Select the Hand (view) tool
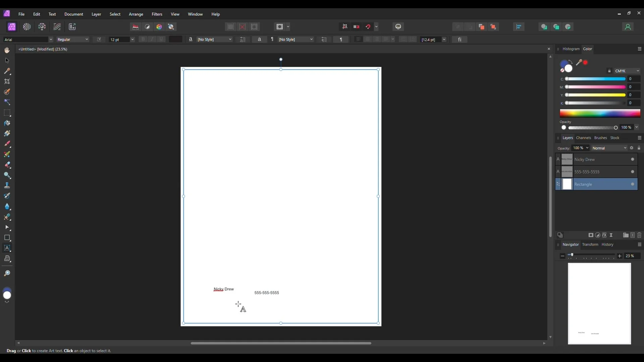The width and height of the screenshot is (644, 362). tap(7, 50)
